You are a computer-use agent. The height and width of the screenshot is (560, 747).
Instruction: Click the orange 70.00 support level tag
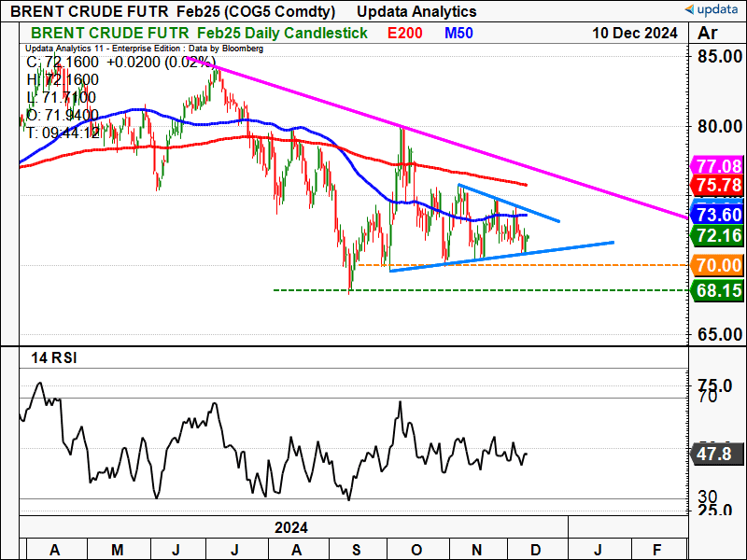(x=717, y=265)
